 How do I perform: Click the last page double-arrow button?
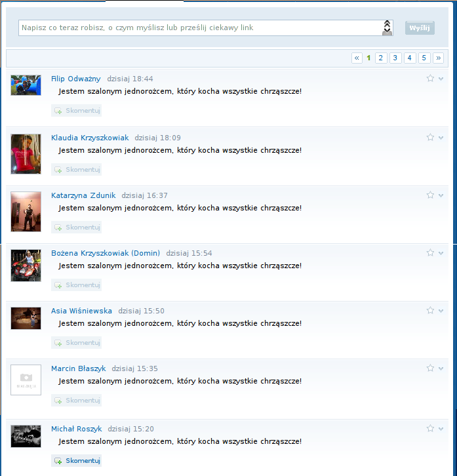[439, 58]
